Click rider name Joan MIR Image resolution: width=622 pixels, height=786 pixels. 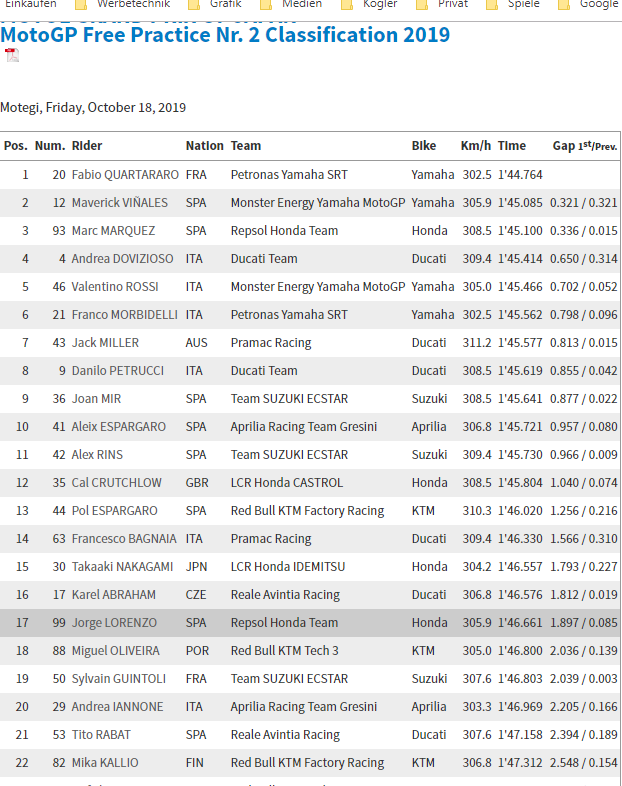[96, 399]
